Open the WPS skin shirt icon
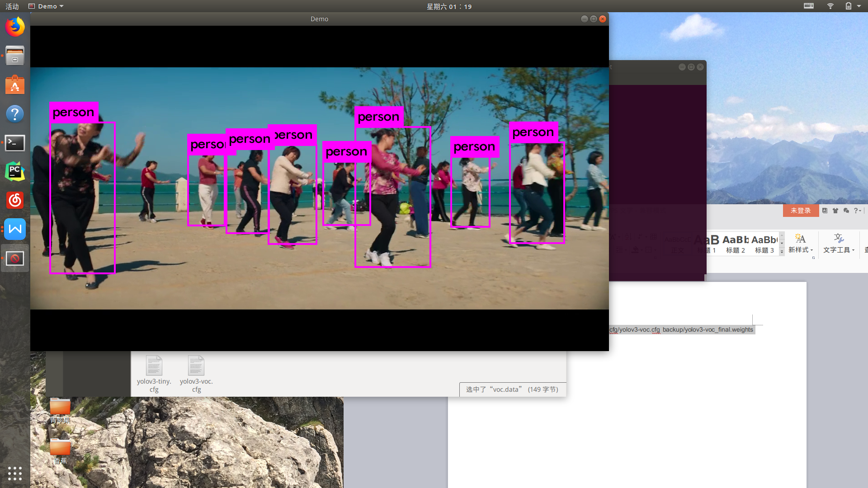The width and height of the screenshot is (868, 488). (x=835, y=211)
